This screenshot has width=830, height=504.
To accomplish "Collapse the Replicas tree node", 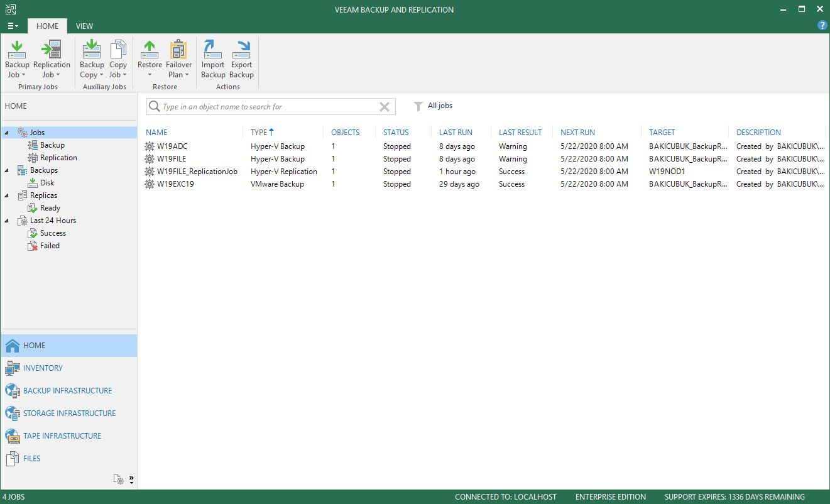I will (x=6, y=195).
